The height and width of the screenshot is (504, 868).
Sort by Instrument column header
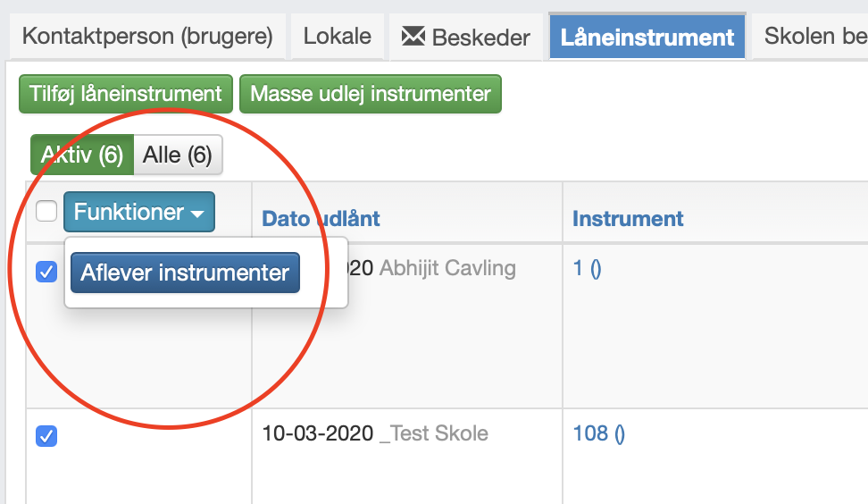tap(628, 219)
